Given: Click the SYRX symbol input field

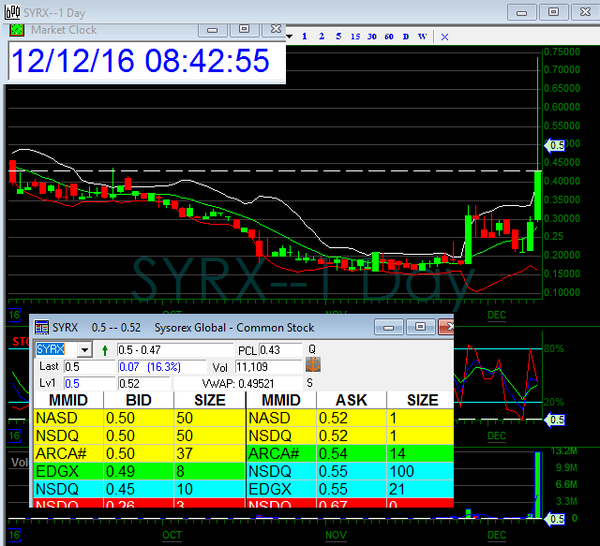Looking at the screenshot, I should [x=54, y=349].
